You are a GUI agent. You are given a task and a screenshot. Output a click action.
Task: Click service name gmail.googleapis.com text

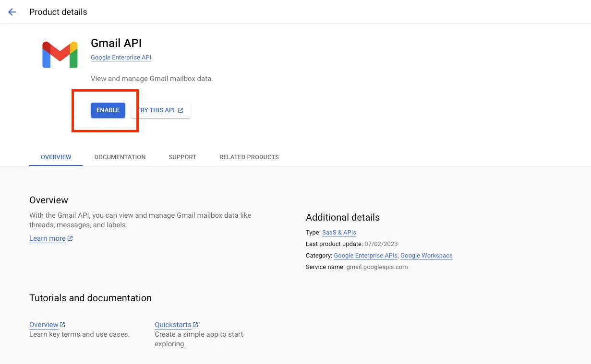377,267
